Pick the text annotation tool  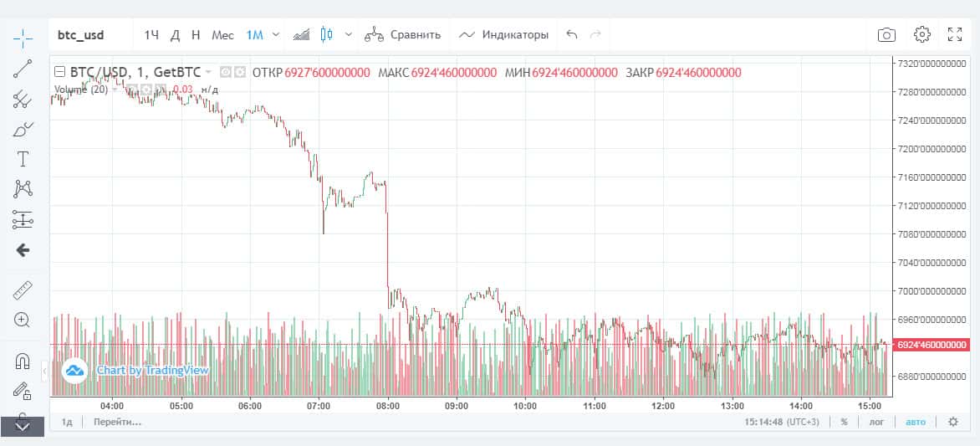[x=23, y=159]
